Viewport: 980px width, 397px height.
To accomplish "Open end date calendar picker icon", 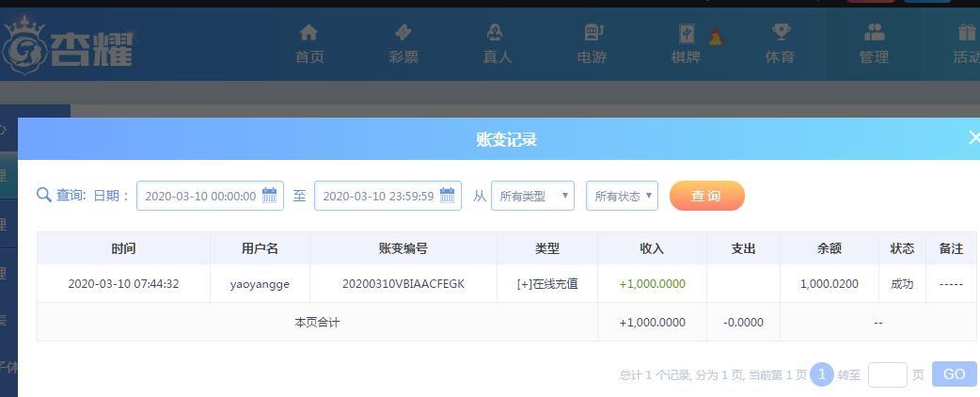I will point(447,195).
